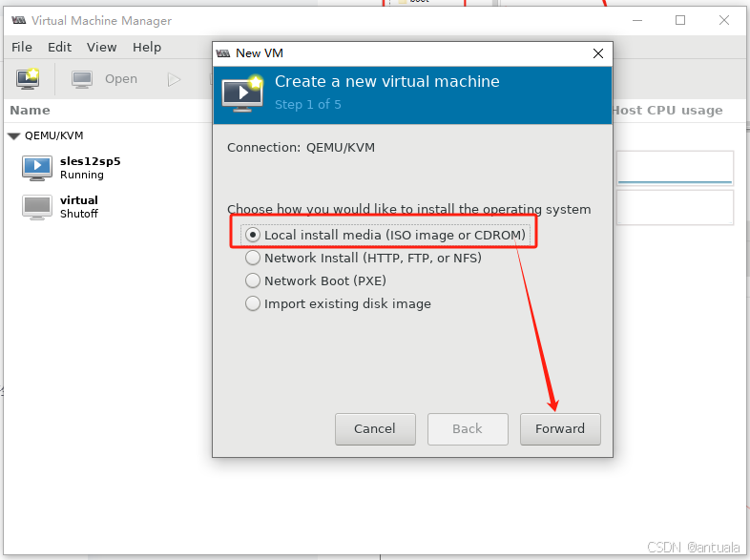Open the Edit menu
This screenshot has height=560, width=750.
pos(59,48)
